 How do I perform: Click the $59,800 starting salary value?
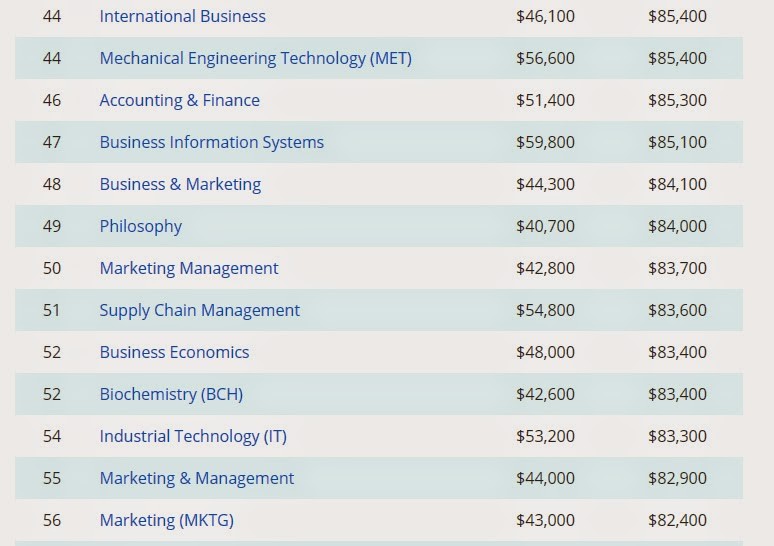tap(545, 142)
